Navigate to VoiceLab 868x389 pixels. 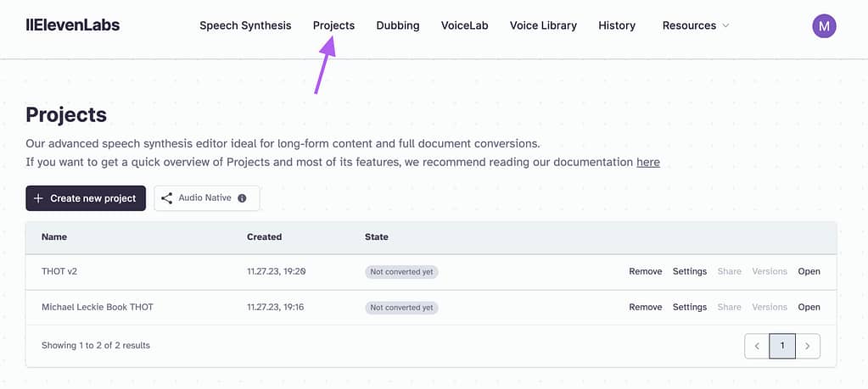click(x=465, y=25)
